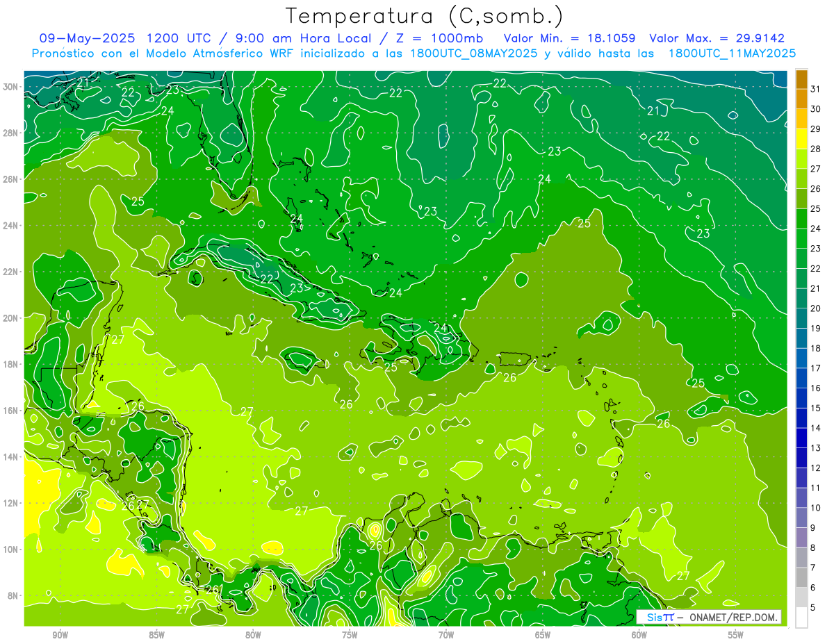Click the blue colorbar swatch between 15 and 16
The image size is (834, 644).
tap(802, 398)
